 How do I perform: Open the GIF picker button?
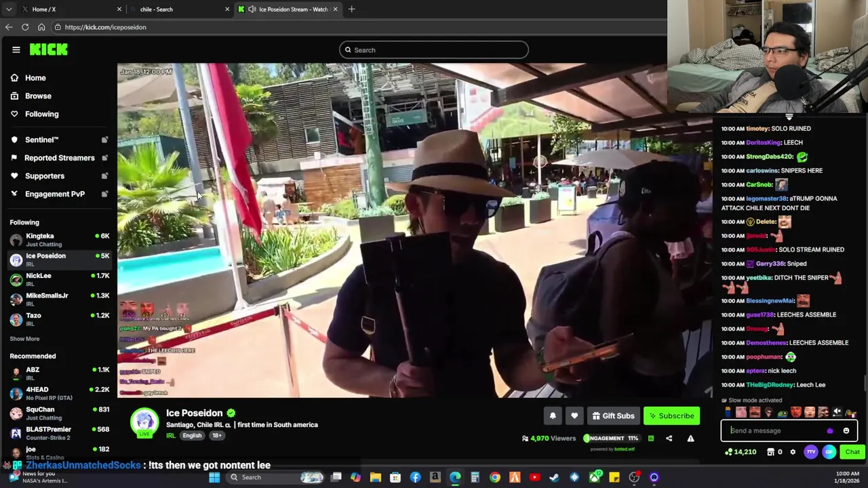click(829, 452)
